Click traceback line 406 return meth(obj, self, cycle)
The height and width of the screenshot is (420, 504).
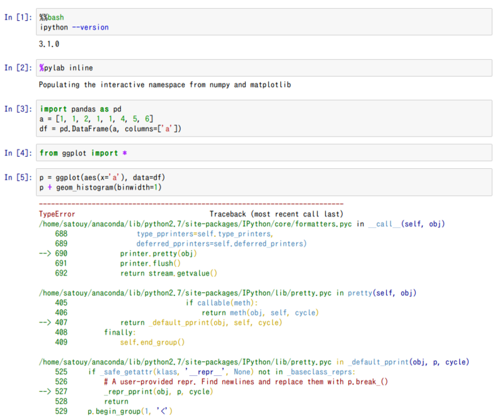point(186,313)
